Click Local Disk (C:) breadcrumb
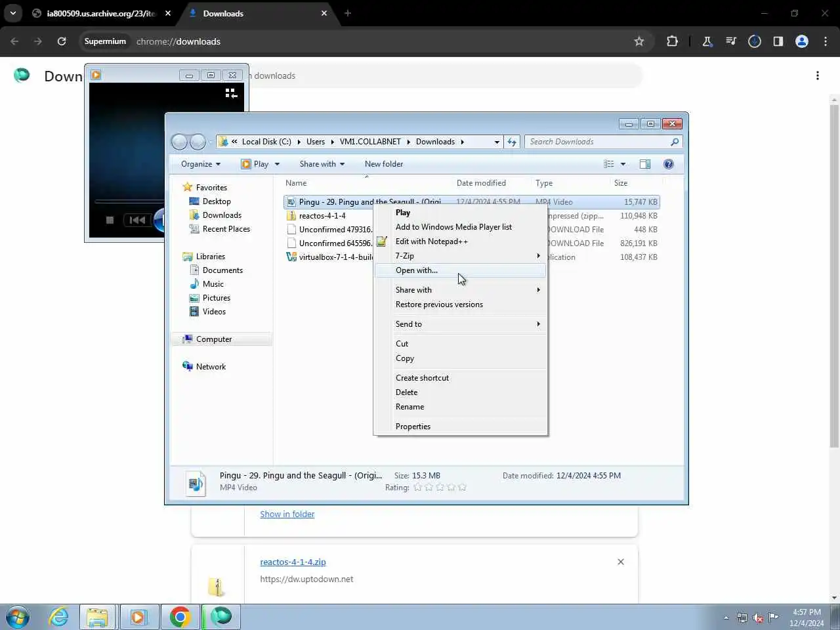 coord(266,142)
